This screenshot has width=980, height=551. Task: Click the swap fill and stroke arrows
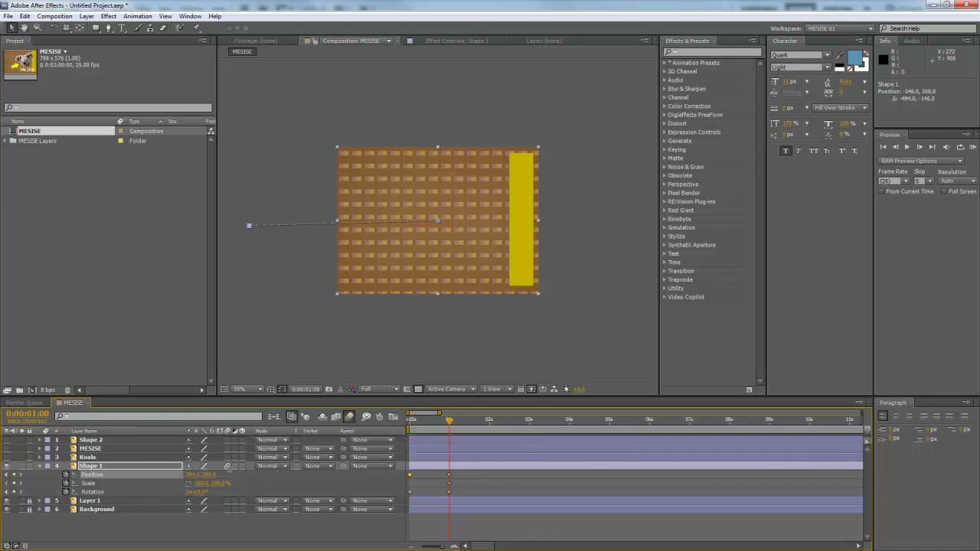pos(867,54)
